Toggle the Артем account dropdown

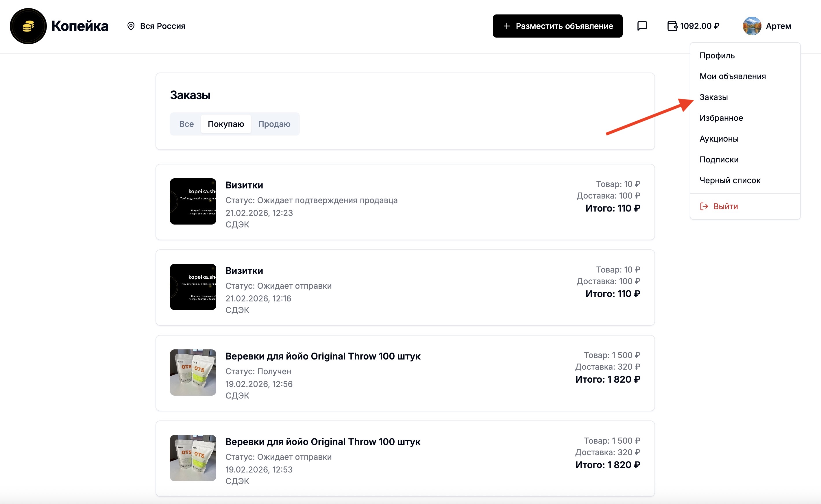pos(778,26)
